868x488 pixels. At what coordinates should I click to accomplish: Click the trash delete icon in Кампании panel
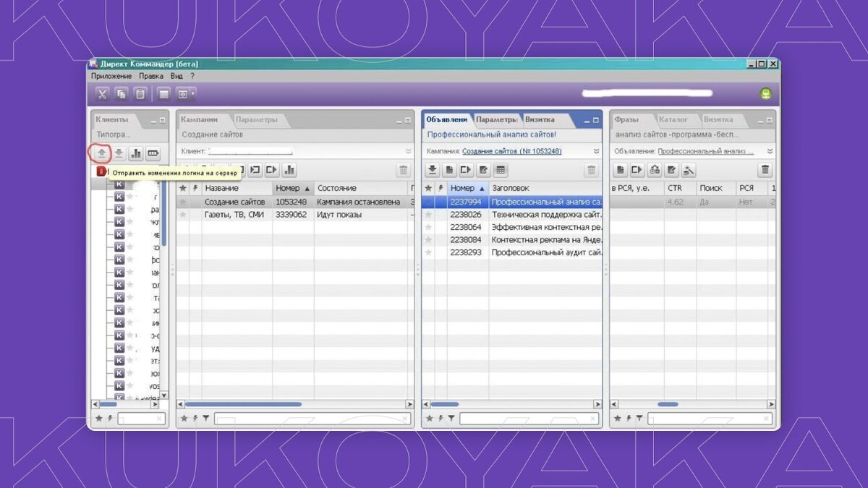pos(404,170)
